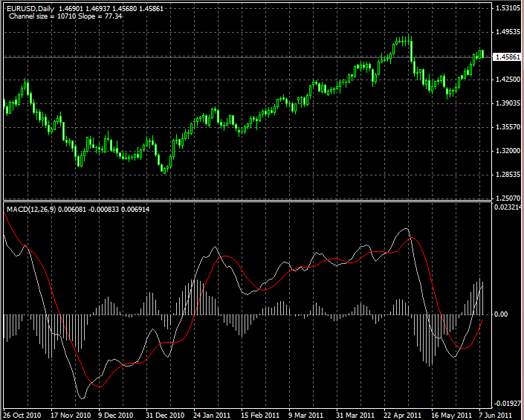The height and width of the screenshot is (420, 524).
Task: Click the MACD zero level label 0.00
Action: 501,314
